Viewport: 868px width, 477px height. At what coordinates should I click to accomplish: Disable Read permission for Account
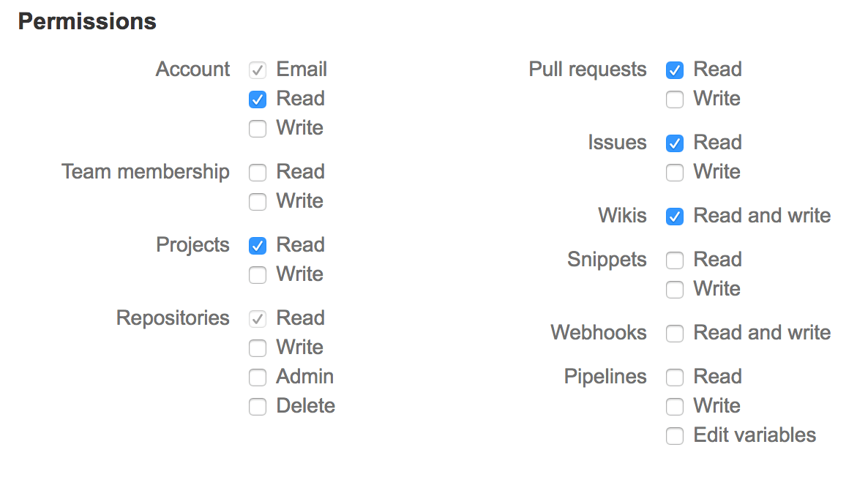coord(258,99)
